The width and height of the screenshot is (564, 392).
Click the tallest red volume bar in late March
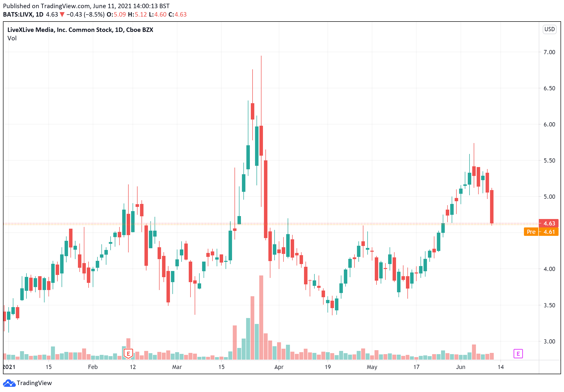[x=261, y=318]
